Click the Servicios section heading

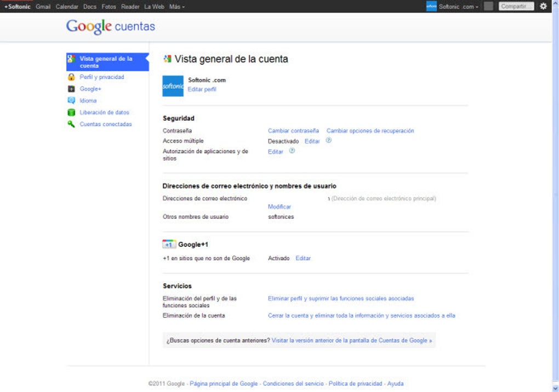coord(177,286)
